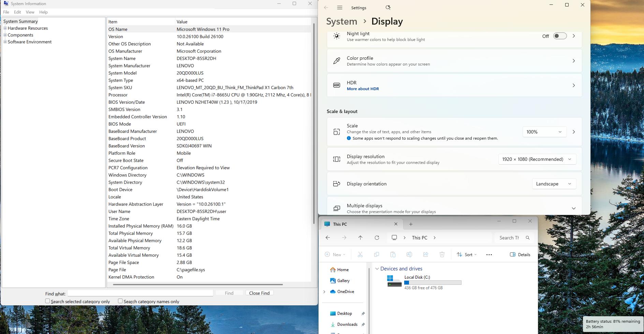This screenshot has height=334, width=644.
Task: Collapse the Devices and drives group
Action: click(377, 269)
